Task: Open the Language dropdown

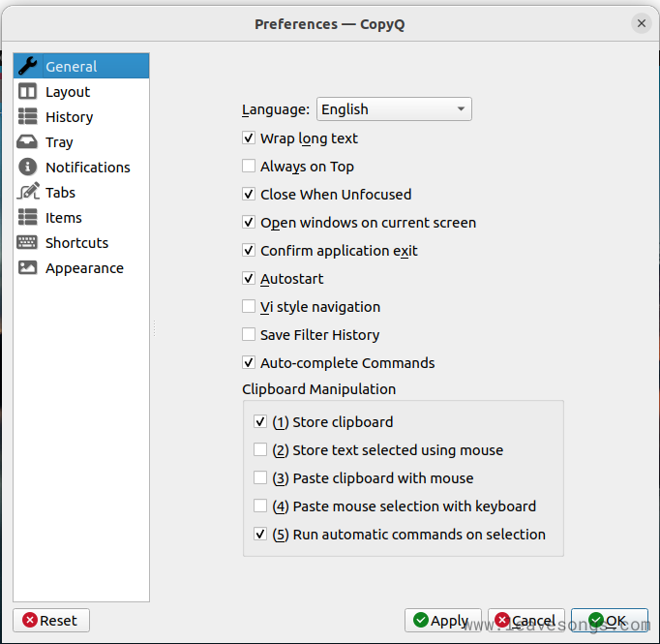Action: pyautogui.click(x=394, y=109)
